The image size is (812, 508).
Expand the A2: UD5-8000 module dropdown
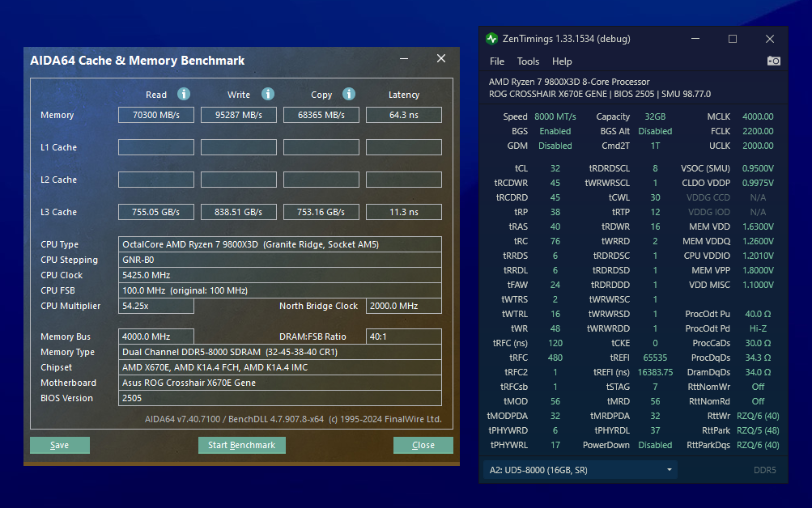click(580, 470)
